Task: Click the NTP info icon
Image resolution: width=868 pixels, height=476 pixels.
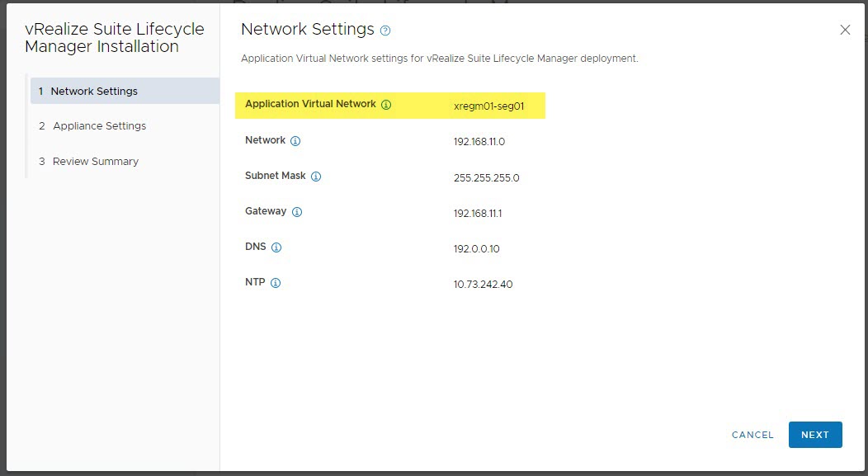Action: click(x=276, y=283)
